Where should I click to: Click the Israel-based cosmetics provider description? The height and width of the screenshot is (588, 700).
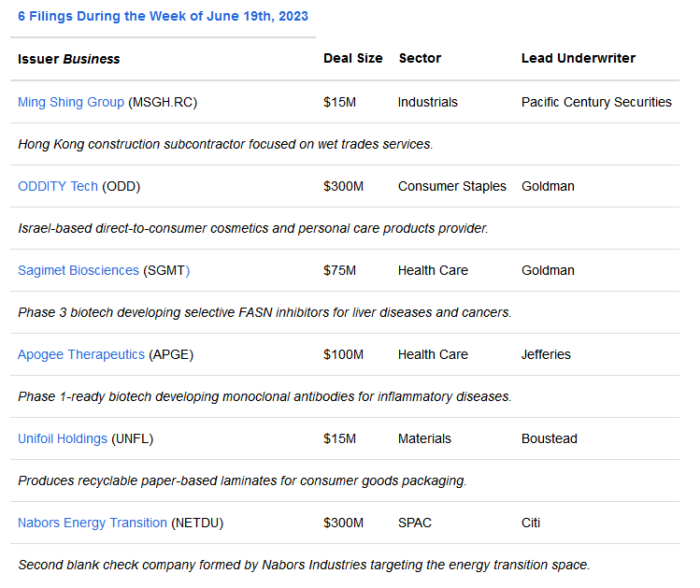tap(253, 228)
